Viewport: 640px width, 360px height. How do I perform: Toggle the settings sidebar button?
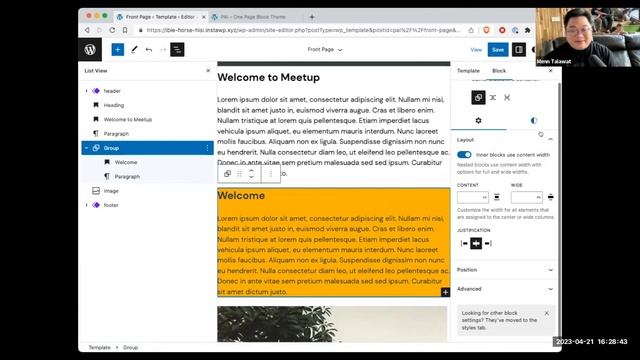click(x=519, y=50)
